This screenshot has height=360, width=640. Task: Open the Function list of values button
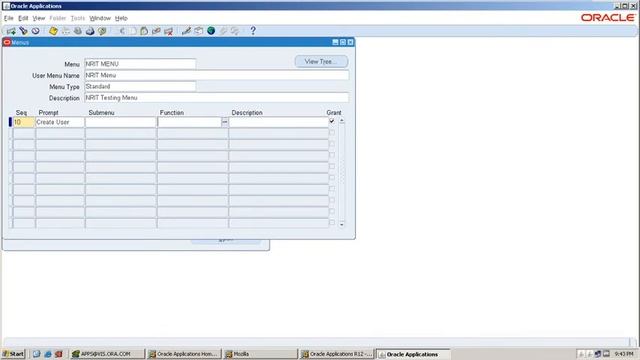(x=224, y=122)
